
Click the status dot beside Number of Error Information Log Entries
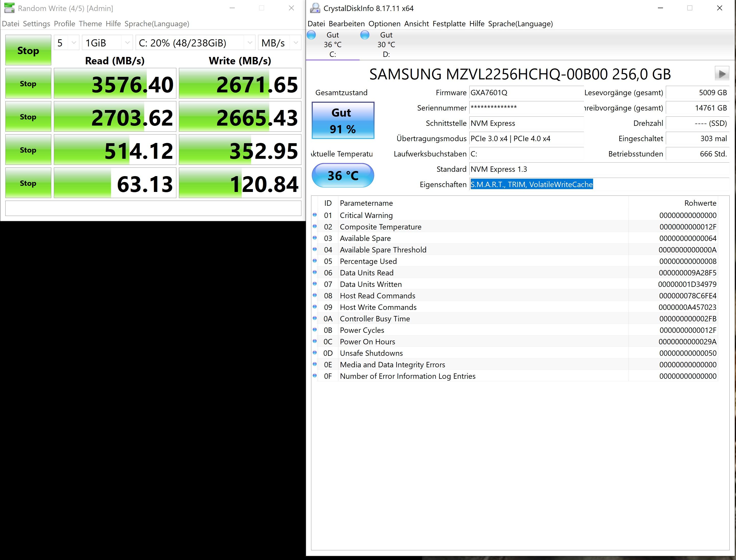pos(315,376)
